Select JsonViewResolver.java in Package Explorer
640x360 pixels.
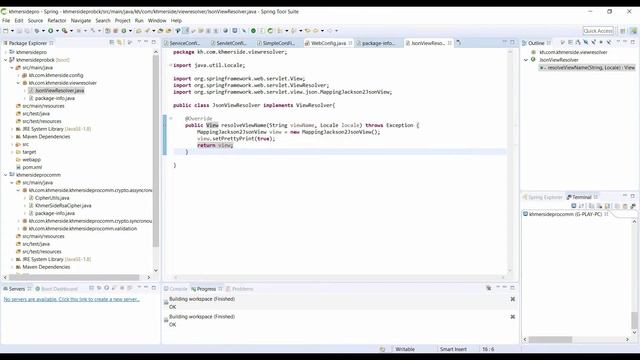click(59, 91)
